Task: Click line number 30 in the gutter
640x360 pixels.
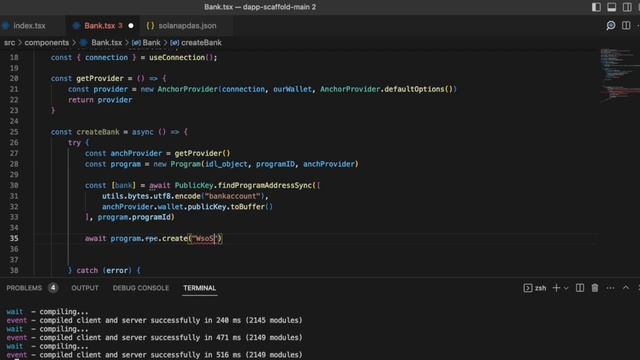Action: coord(14,185)
